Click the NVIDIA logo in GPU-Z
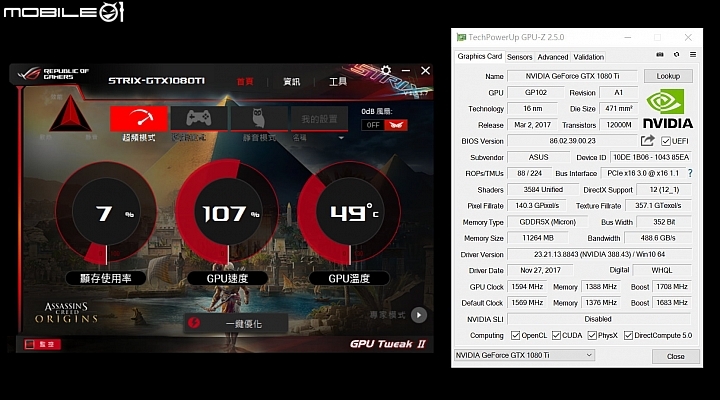The width and height of the screenshot is (720, 400). (668, 109)
